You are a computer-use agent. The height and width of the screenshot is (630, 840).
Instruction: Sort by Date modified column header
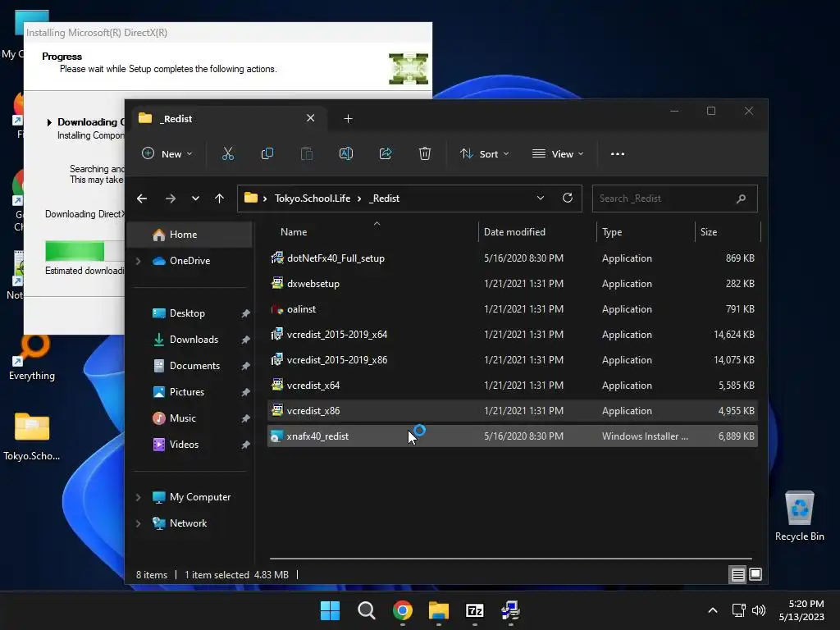pyautogui.click(x=514, y=232)
